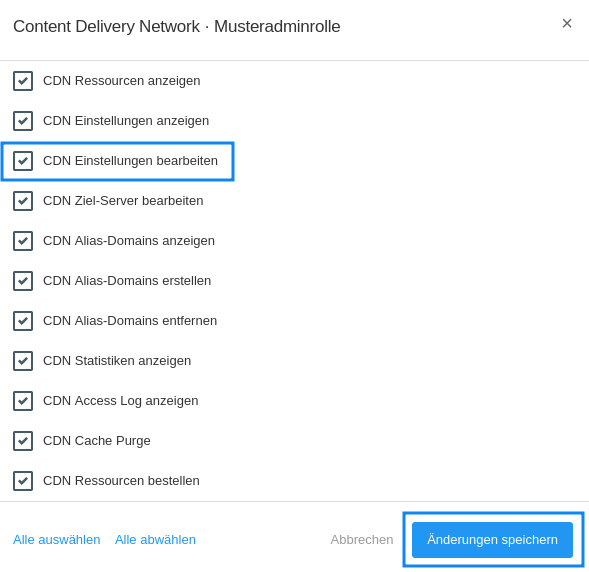The image size is (589, 572).
Task: Click Alle abwählen link
Action: [155, 540]
